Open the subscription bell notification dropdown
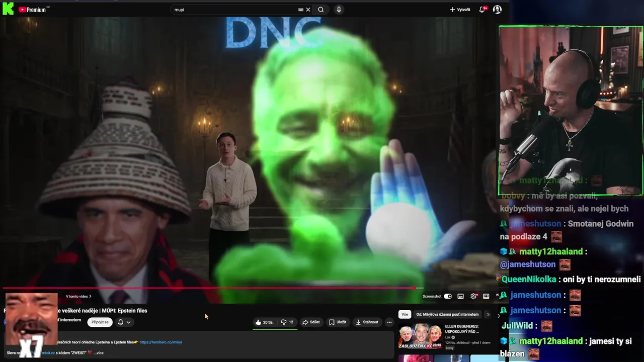Viewport: 644px width, 362px height. pyautogui.click(x=124, y=322)
